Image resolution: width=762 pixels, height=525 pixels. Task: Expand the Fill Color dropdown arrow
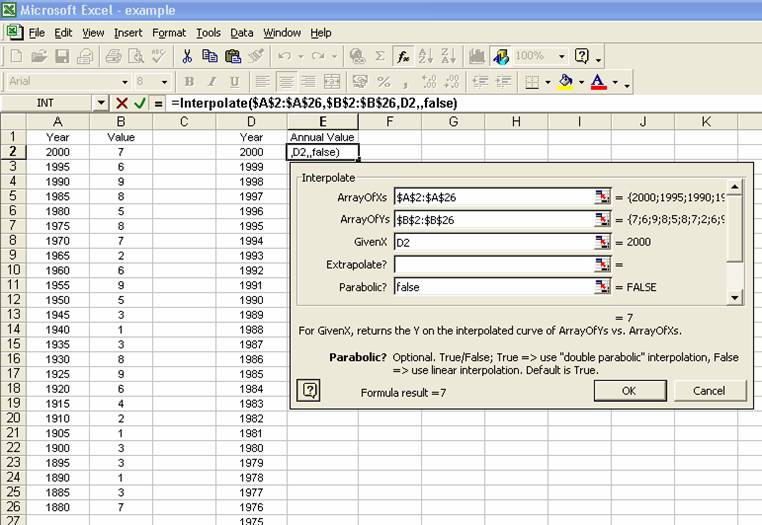581,82
